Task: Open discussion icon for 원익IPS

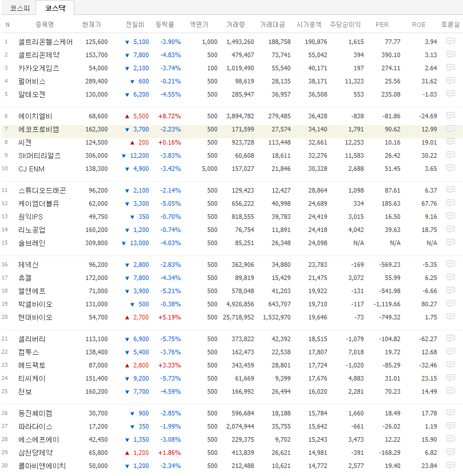Action: click(x=450, y=216)
